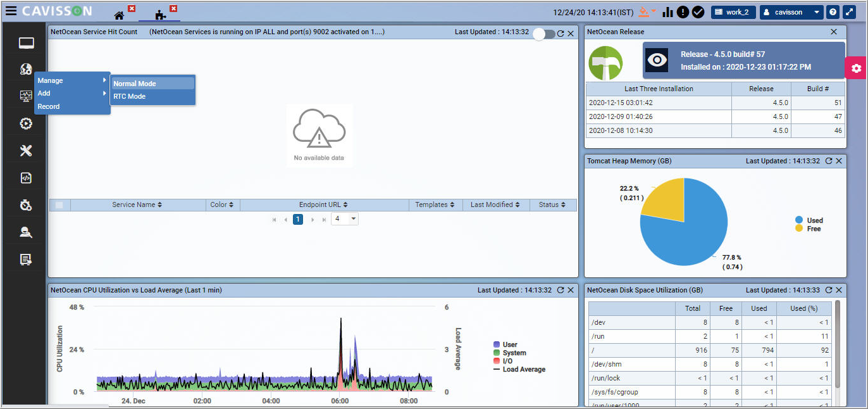Toggle Free legend in heap memory chart
The width and height of the screenshot is (868, 409).
[808, 229]
